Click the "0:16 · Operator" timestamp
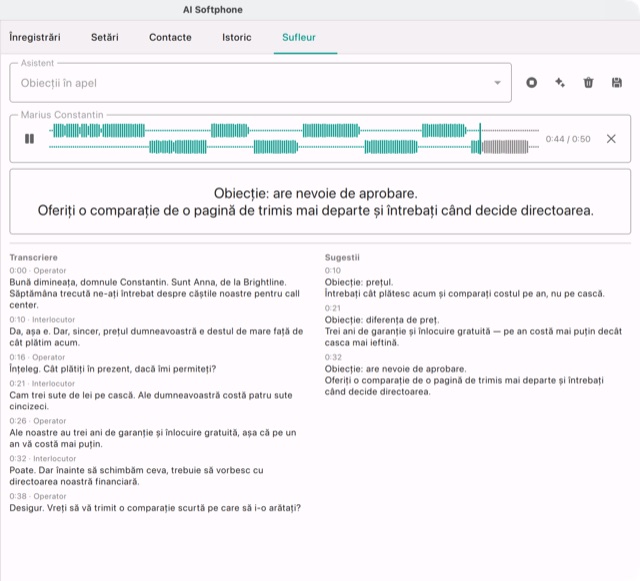 pos(37,357)
